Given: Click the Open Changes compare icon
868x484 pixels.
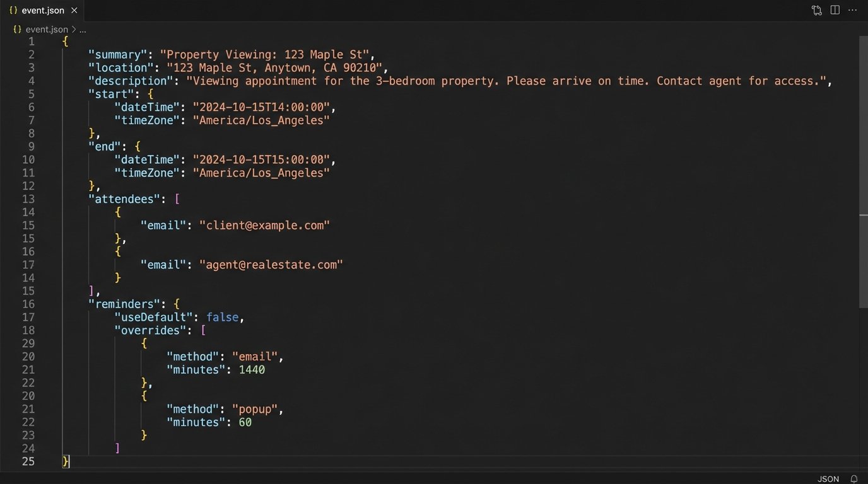Looking at the screenshot, I should pyautogui.click(x=817, y=10).
